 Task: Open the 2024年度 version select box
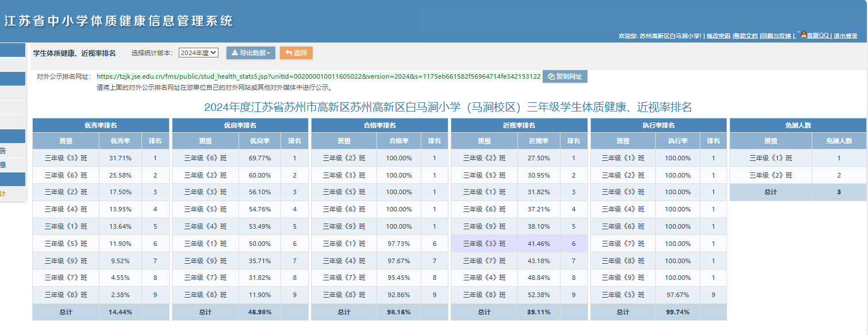point(198,53)
